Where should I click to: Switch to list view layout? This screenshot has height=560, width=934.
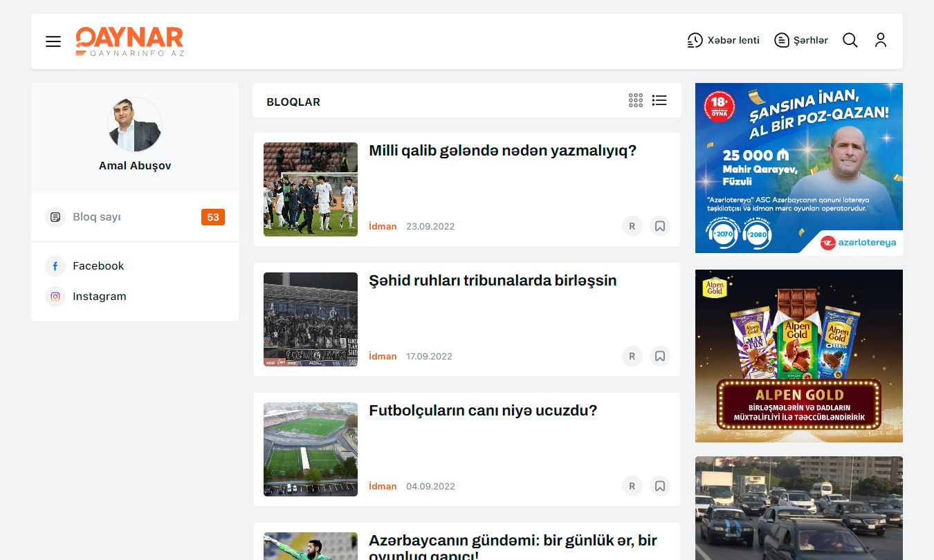pos(659,101)
